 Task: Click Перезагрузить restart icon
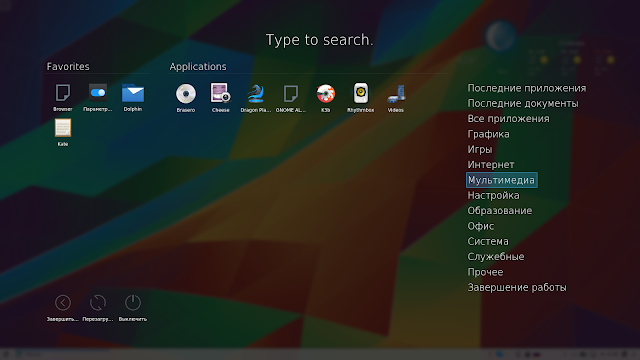[x=98, y=307]
